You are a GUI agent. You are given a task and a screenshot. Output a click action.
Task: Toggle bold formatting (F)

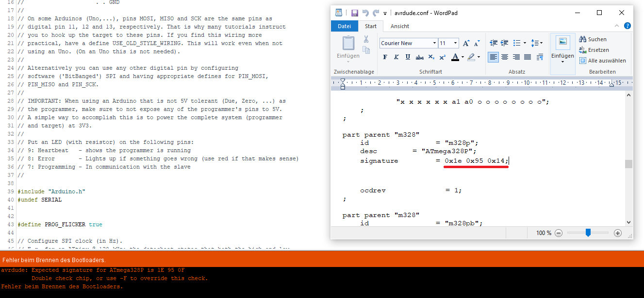[x=385, y=57]
